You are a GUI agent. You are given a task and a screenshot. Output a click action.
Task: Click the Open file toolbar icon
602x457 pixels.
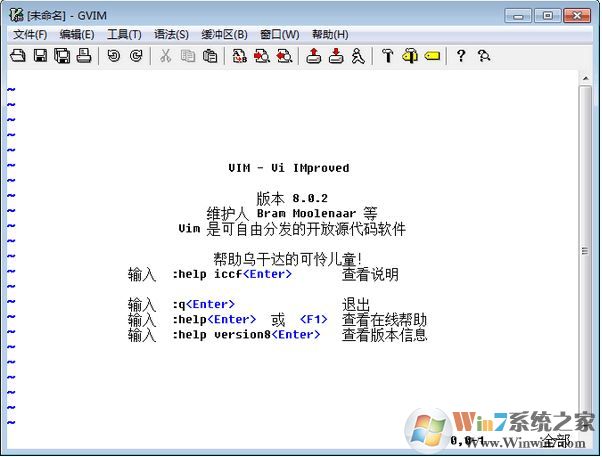[x=17, y=56]
